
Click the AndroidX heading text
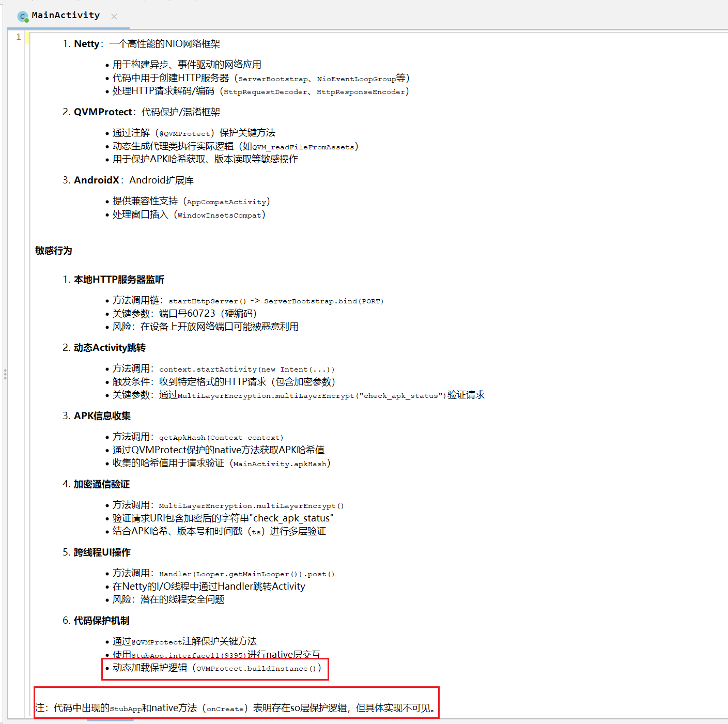tap(97, 180)
